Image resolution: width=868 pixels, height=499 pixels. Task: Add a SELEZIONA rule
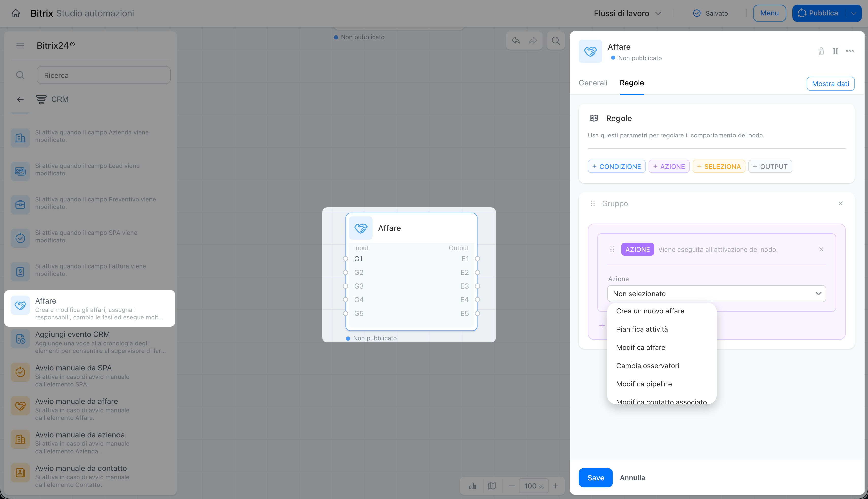[719, 167]
